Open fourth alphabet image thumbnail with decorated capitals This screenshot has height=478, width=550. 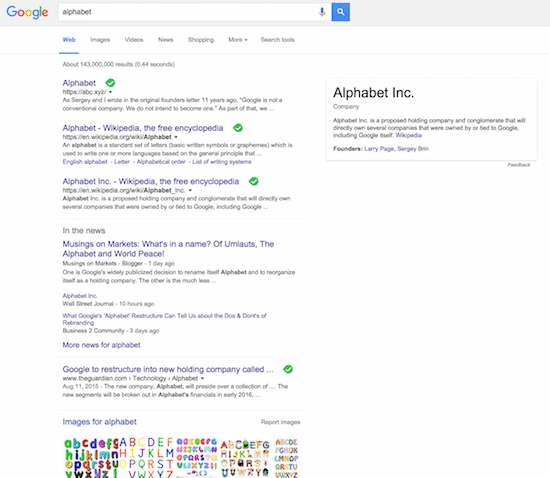[246, 457]
